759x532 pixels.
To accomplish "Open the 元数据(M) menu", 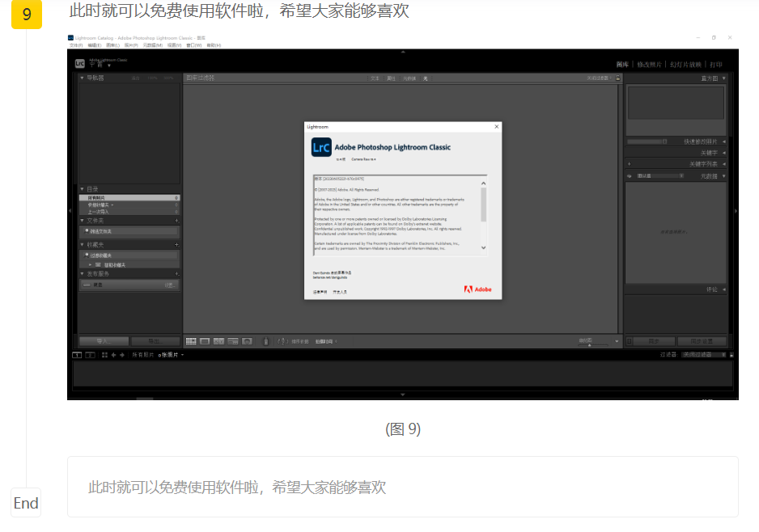I will click(152, 45).
